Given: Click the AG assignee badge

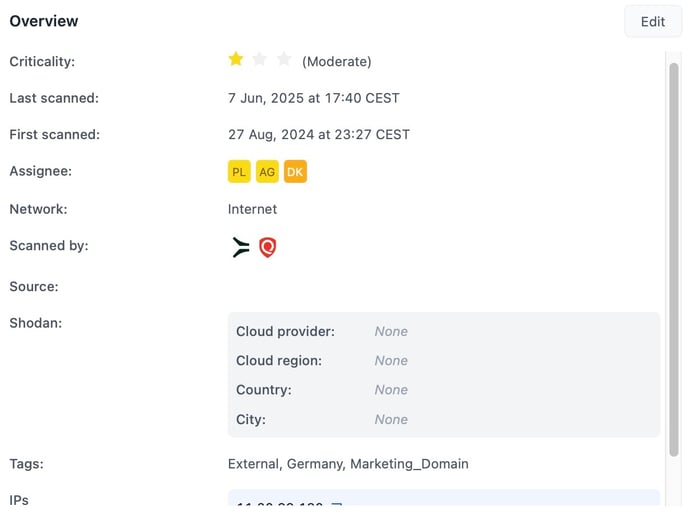Looking at the screenshot, I should coord(267,172).
